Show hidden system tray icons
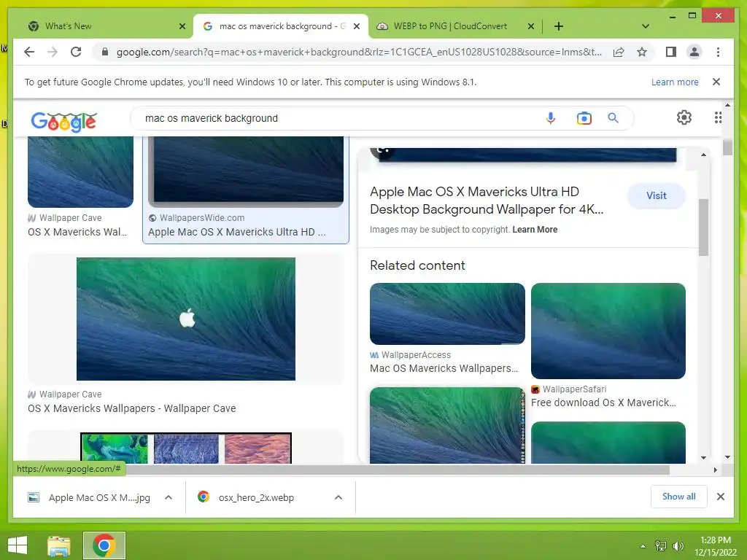This screenshot has width=747, height=560. 643,546
